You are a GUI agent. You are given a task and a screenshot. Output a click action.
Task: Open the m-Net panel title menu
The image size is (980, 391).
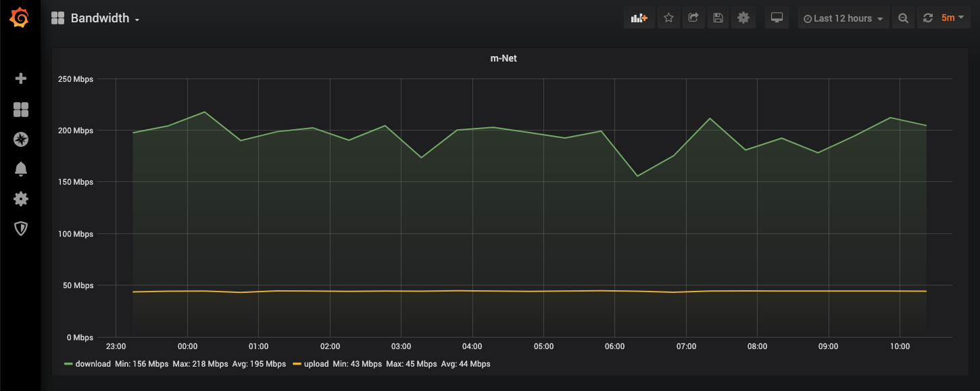[x=504, y=58]
